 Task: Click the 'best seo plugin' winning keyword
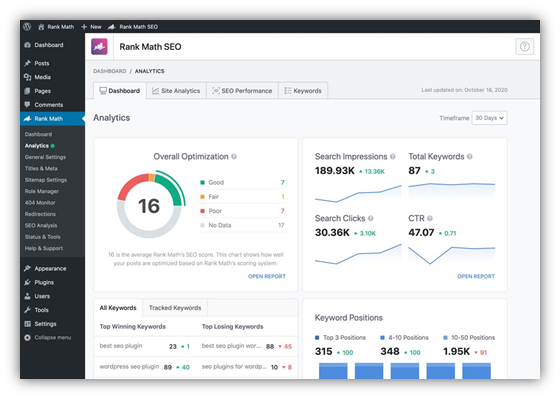pyautogui.click(x=121, y=346)
